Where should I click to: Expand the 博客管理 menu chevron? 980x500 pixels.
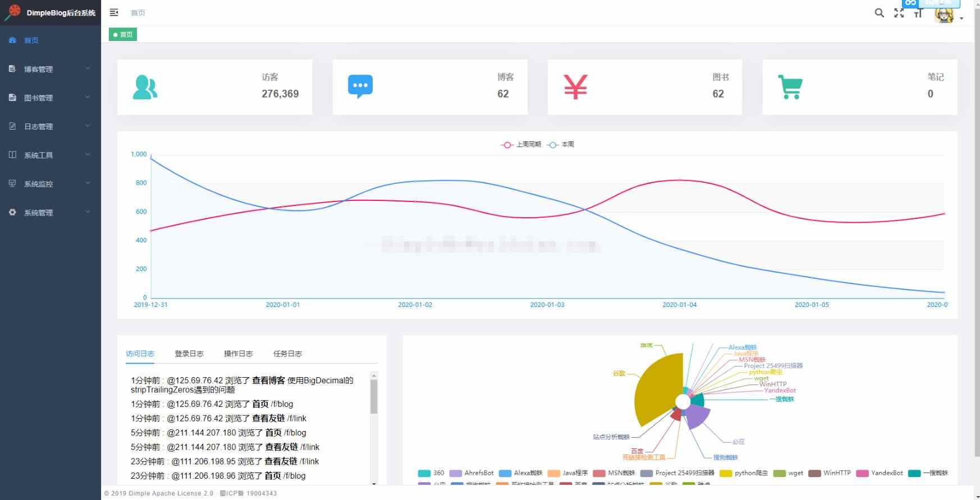click(88, 68)
